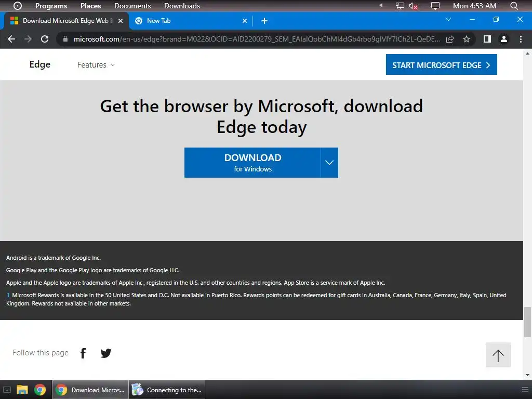Open a new browser tab
This screenshot has height=399, width=532.
[264, 21]
